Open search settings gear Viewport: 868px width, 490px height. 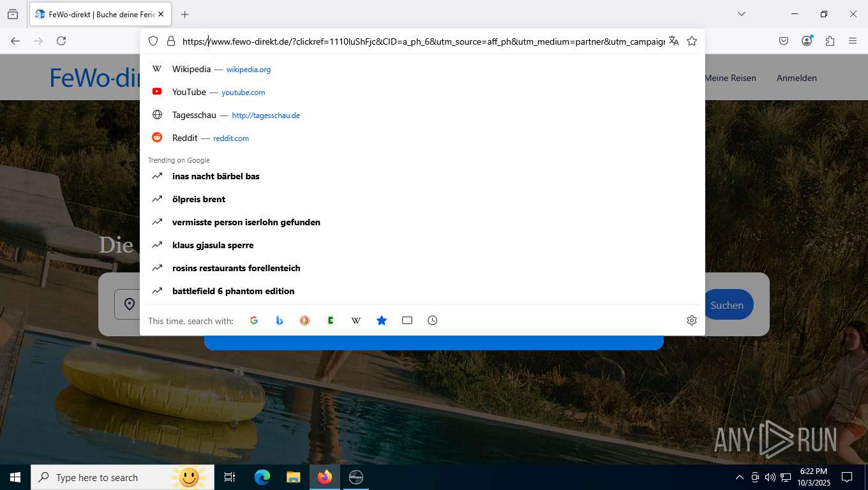click(692, 320)
